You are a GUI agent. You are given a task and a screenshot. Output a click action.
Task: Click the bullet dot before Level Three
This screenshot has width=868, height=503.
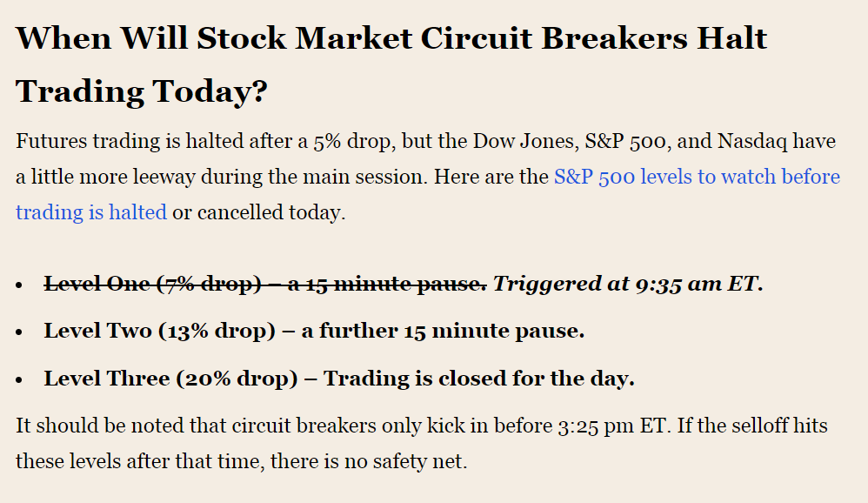[19, 379]
